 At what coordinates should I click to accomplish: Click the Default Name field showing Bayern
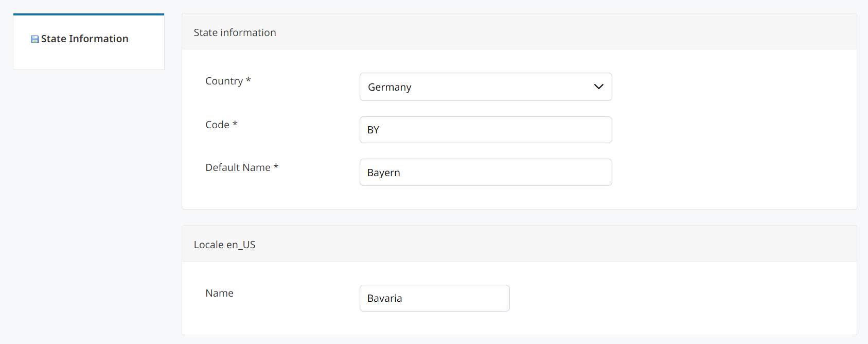[485, 173]
